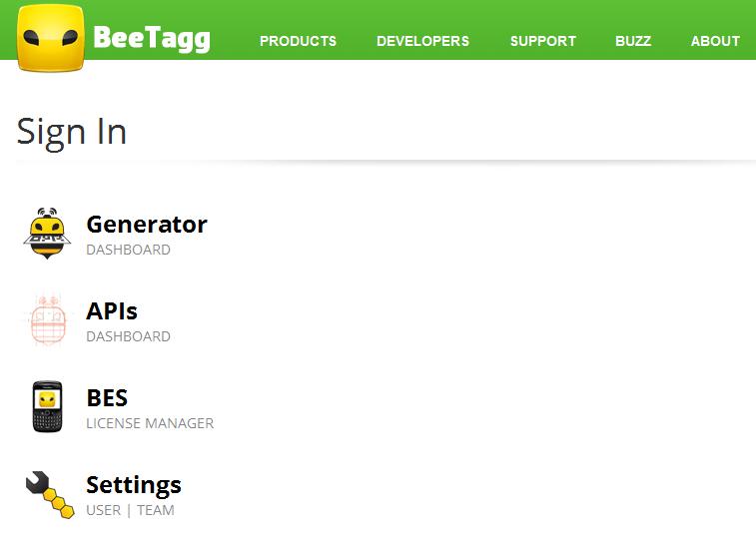756x550 pixels.
Task: Click the APIs wireframe bee icon
Action: [47, 320]
